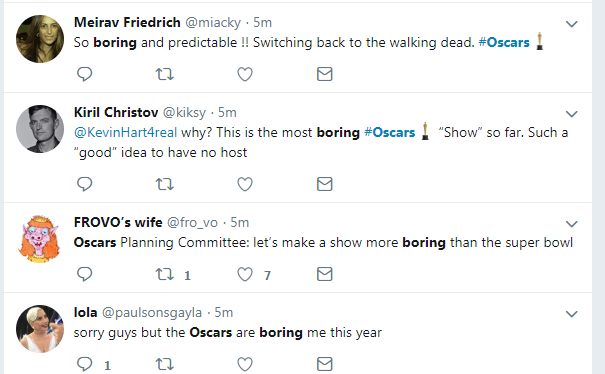Image resolution: width=605 pixels, height=374 pixels.
Task: View FROVO's wife's cartoon profile avatar
Action: click(40, 239)
